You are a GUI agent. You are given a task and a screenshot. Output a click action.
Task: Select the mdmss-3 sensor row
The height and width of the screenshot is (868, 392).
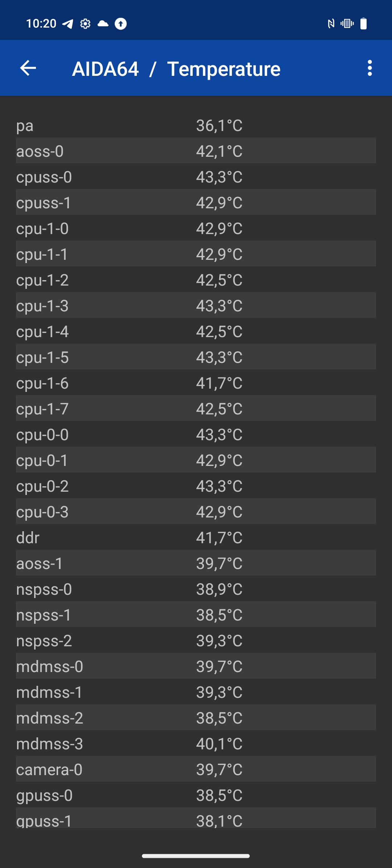[196, 743]
